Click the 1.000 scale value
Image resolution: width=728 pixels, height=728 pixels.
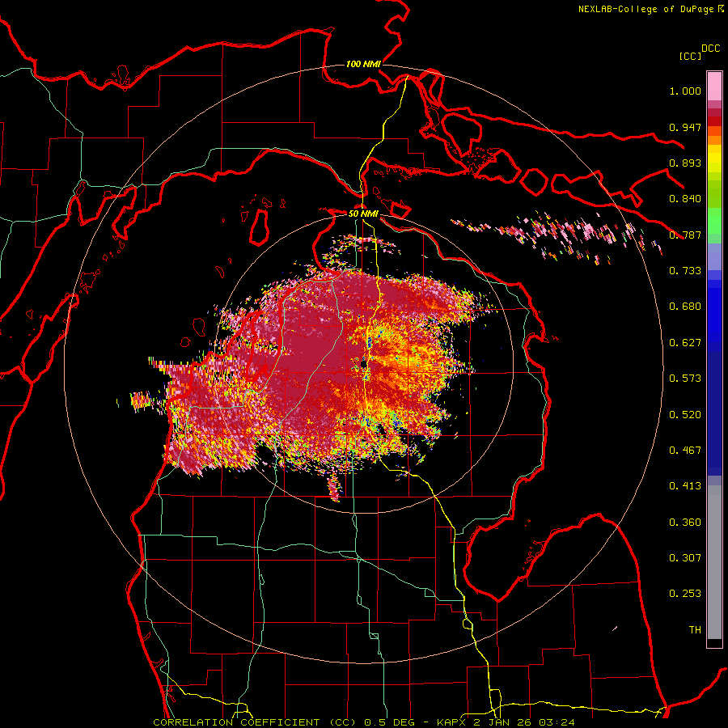pyautogui.click(x=685, y=91)
